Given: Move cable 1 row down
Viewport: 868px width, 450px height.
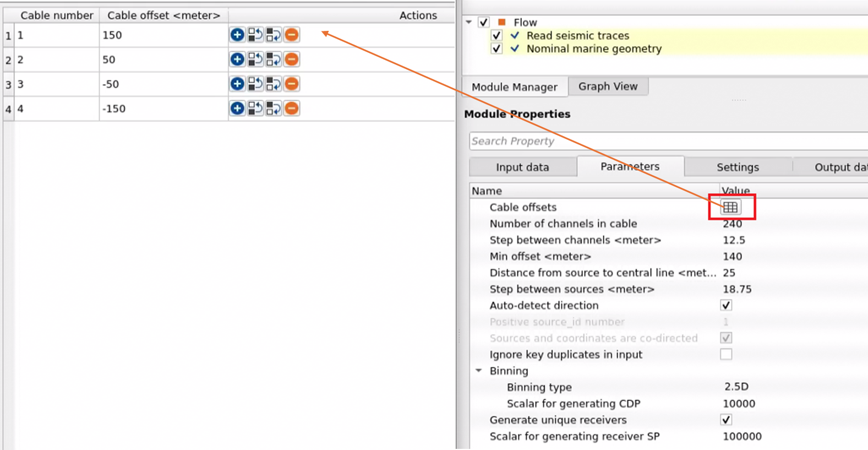Looking at the screenshot, I should pyautogui.click(x=274, y=35).
